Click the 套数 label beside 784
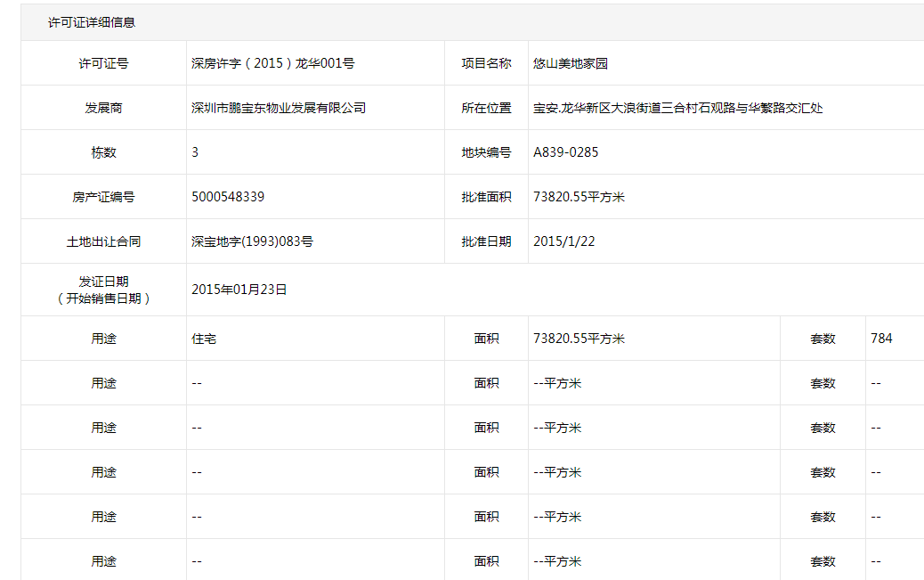Screen dimensions: 924x580 pyautogui.click(x=823, y=339)
